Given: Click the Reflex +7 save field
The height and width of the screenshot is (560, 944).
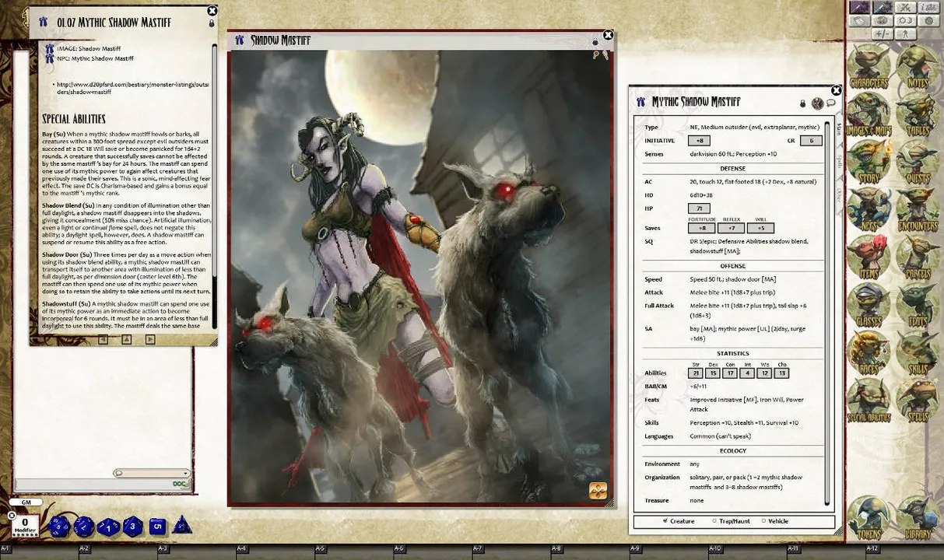Looking at the screenshot, I should [x=731, y=228].
